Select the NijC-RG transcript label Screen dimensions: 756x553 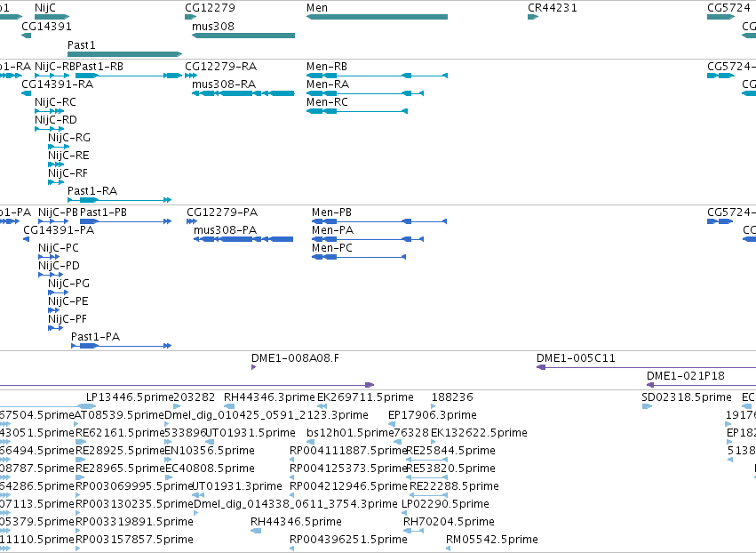pos(69,138)
